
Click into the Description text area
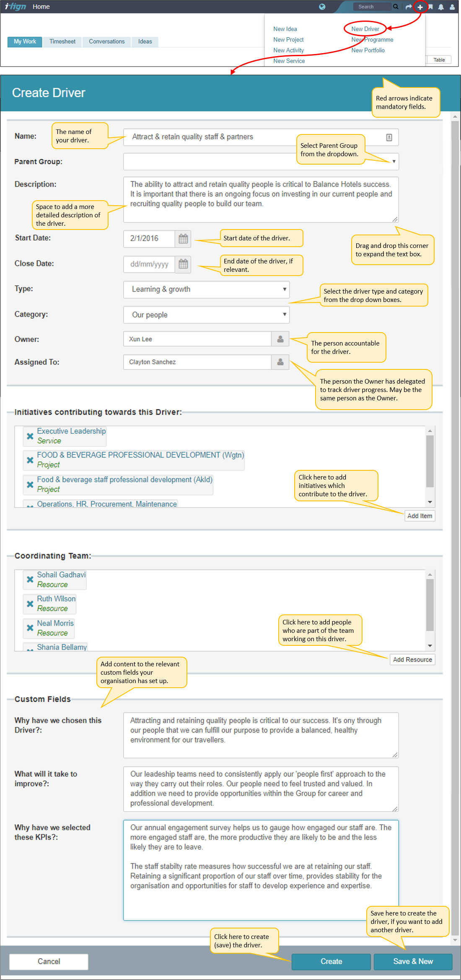(x=261, y=199)
